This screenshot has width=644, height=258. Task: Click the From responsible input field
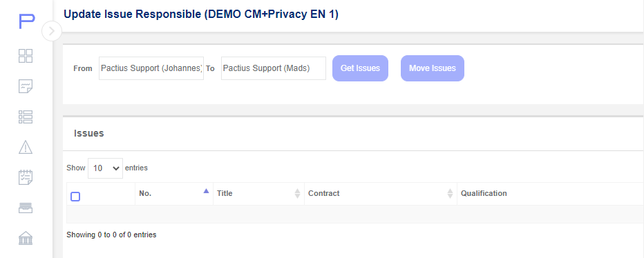click(151, 68)
